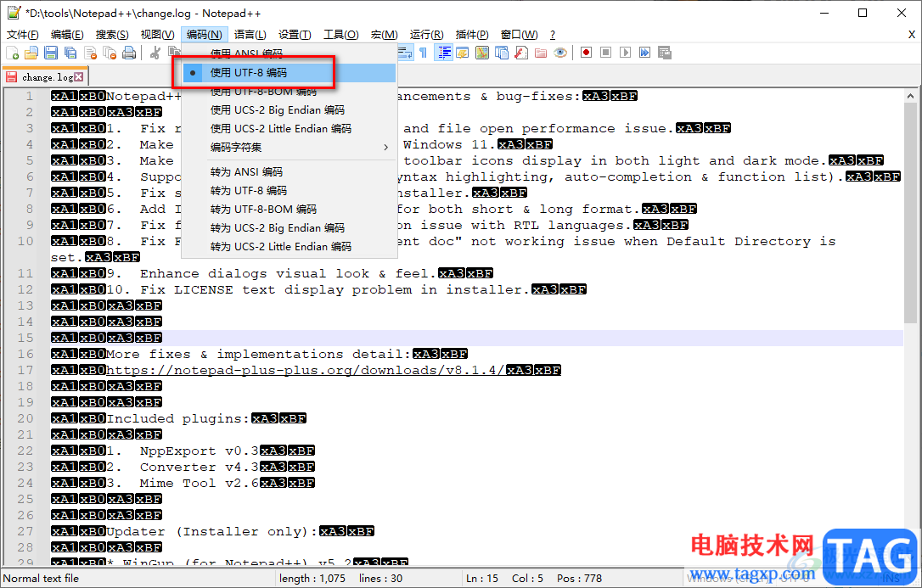Click 'Normal text file' in status bar
Screen dimensions: 922x588
tap(41, 579)
